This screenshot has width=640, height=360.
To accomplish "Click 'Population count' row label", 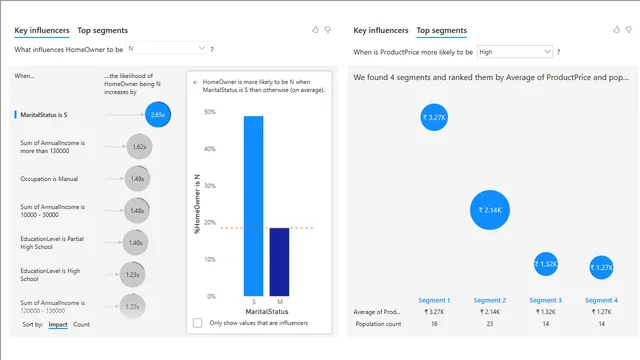I will pos(378,324).
